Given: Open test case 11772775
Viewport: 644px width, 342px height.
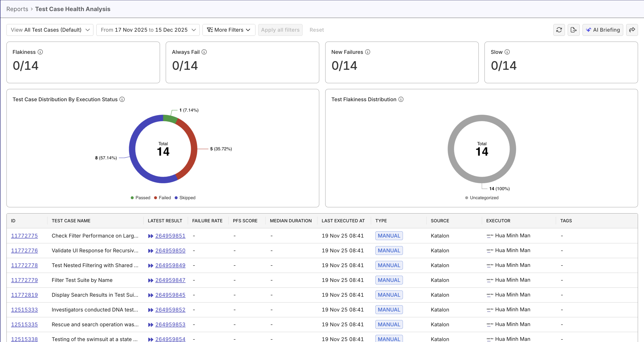Looking at the screenshot, I should coord(24,235).
